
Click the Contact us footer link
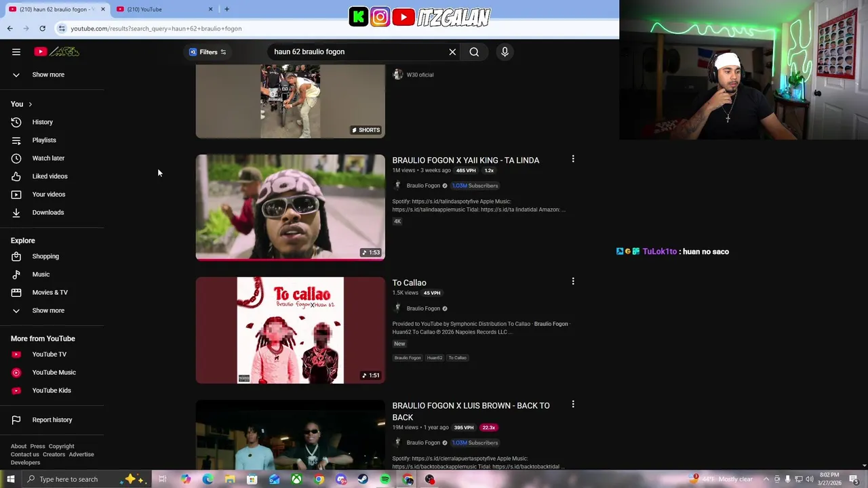[x=24, y=454]
